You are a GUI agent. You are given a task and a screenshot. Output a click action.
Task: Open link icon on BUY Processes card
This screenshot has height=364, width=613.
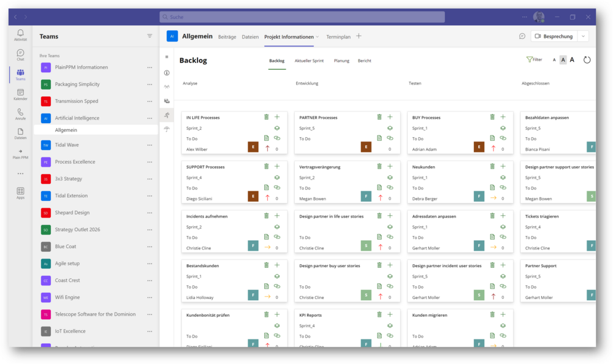(x=503, y=138)
